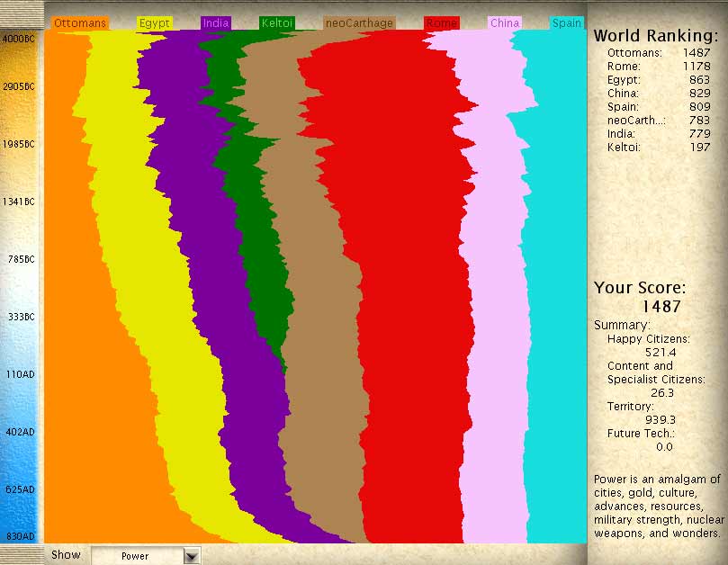Click the 1341BC timeline label

[19, 202]
